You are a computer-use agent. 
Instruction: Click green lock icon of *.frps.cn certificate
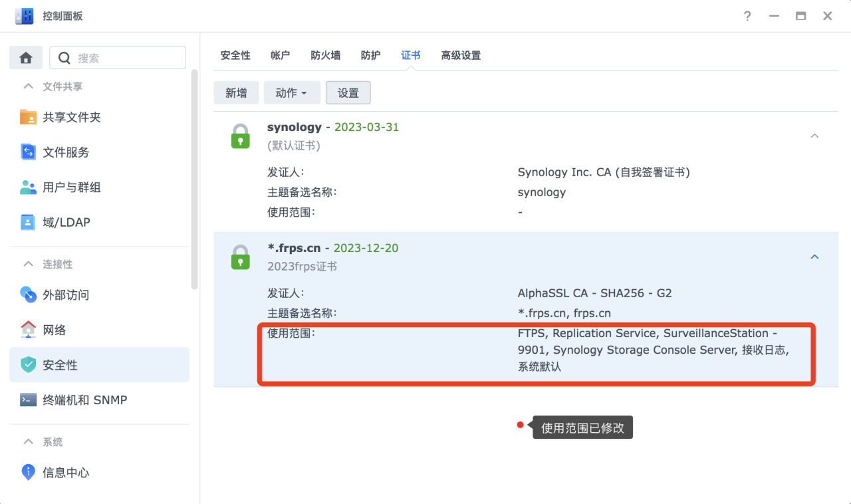pos(240,257)
